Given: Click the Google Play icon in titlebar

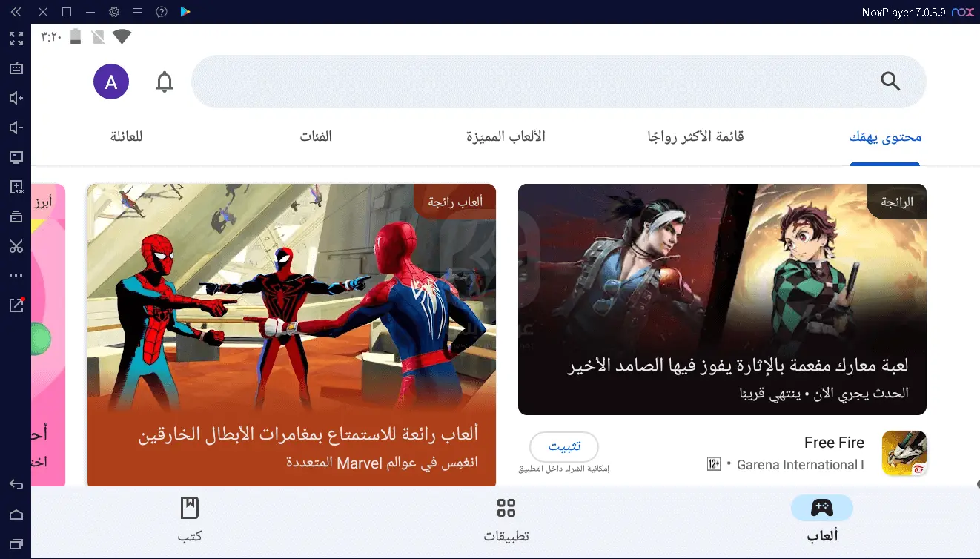Looking at the screenshot, I should coord(185,11).
